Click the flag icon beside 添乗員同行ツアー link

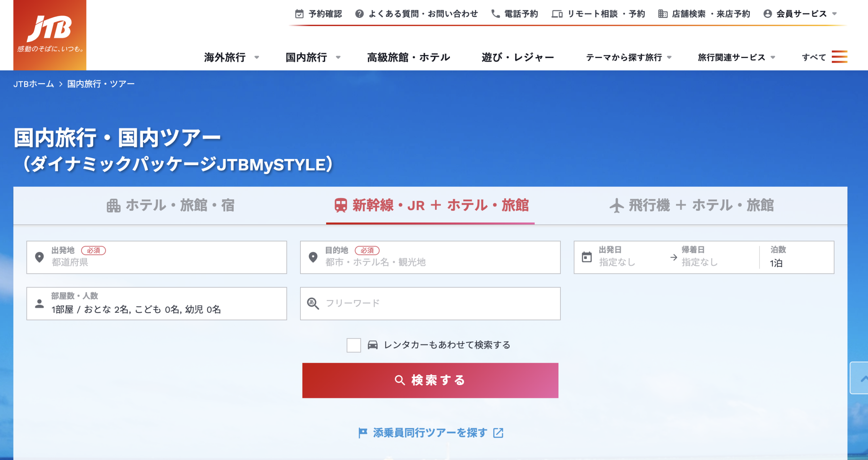click(x=363, y=433)
